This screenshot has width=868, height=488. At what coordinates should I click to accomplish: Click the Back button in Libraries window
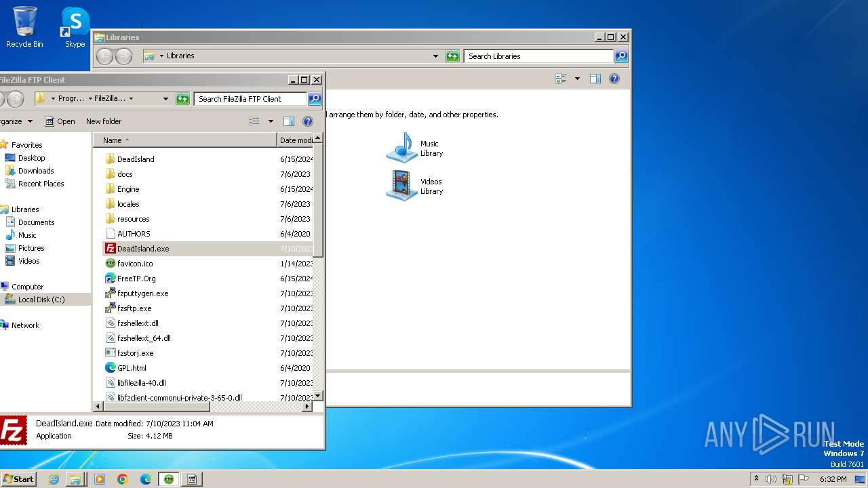click(104, 56)
